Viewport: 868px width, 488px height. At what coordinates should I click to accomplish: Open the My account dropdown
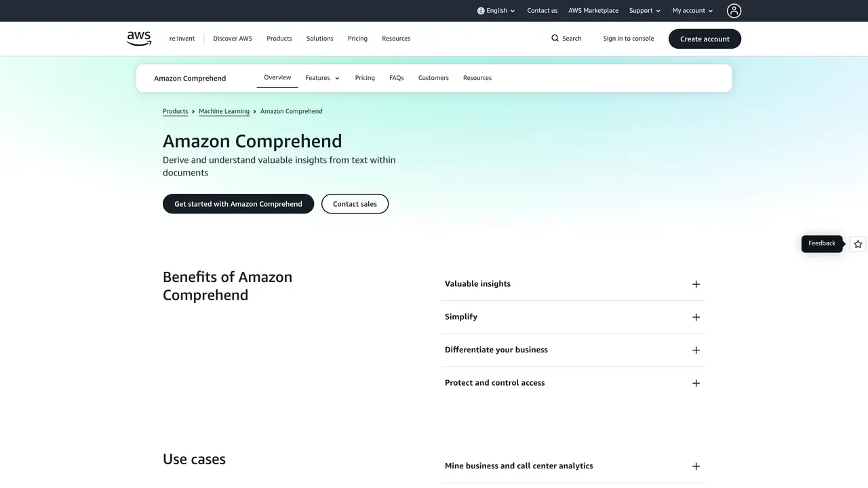693,11
